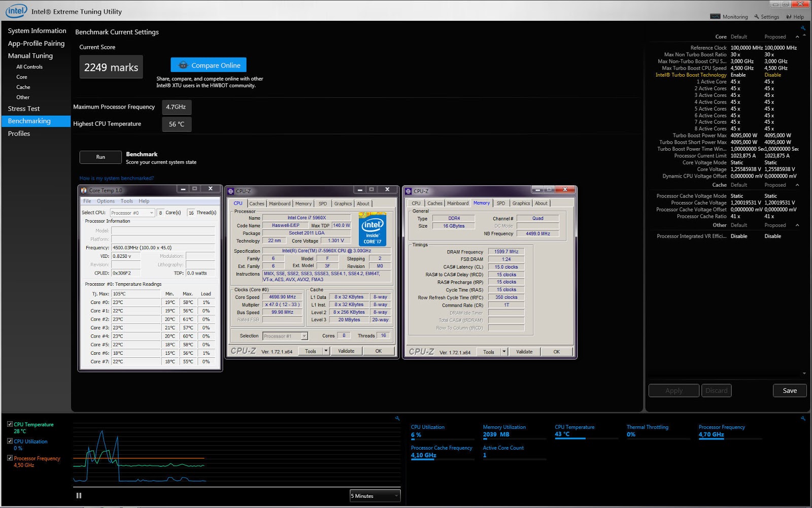Click OK in CPU-Z Memory window

[557, 352]
